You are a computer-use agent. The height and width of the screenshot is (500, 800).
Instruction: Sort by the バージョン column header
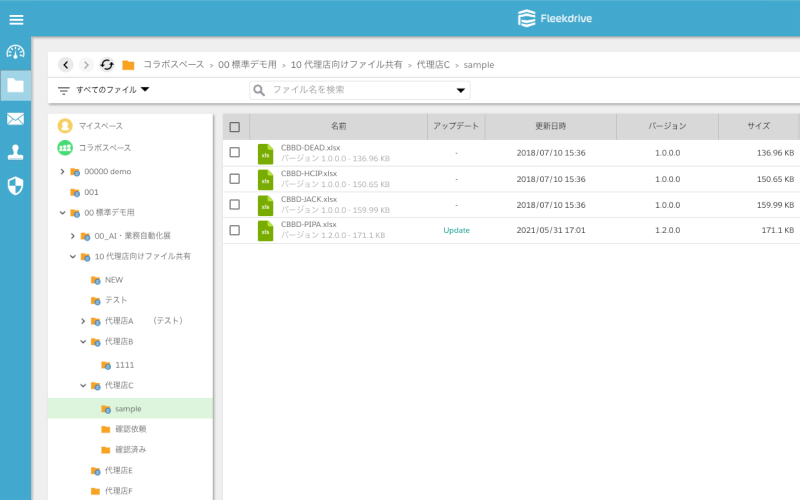(x=667, y=127)
